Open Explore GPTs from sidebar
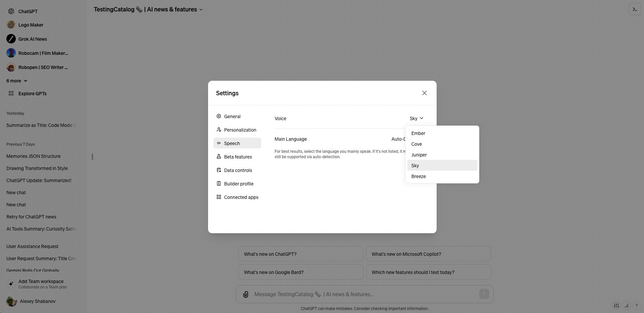Viewport: 644px width, 313px height. 32,93
